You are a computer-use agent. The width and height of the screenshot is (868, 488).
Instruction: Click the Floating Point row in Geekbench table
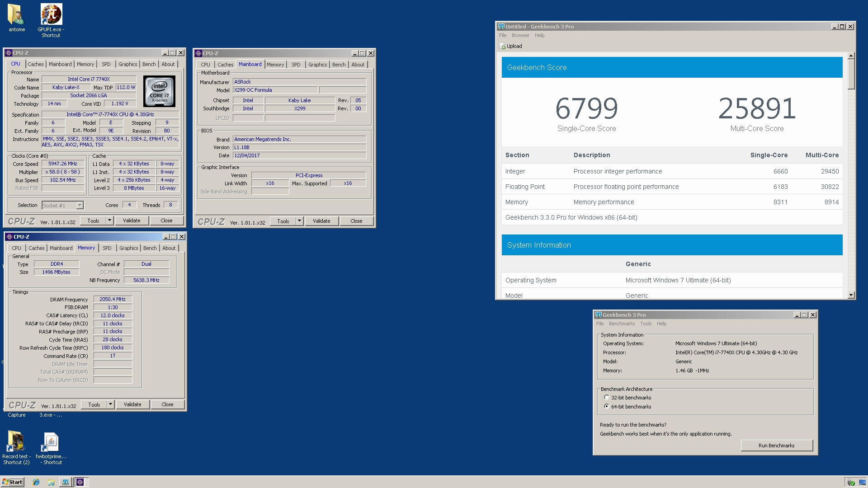point(672,187)
